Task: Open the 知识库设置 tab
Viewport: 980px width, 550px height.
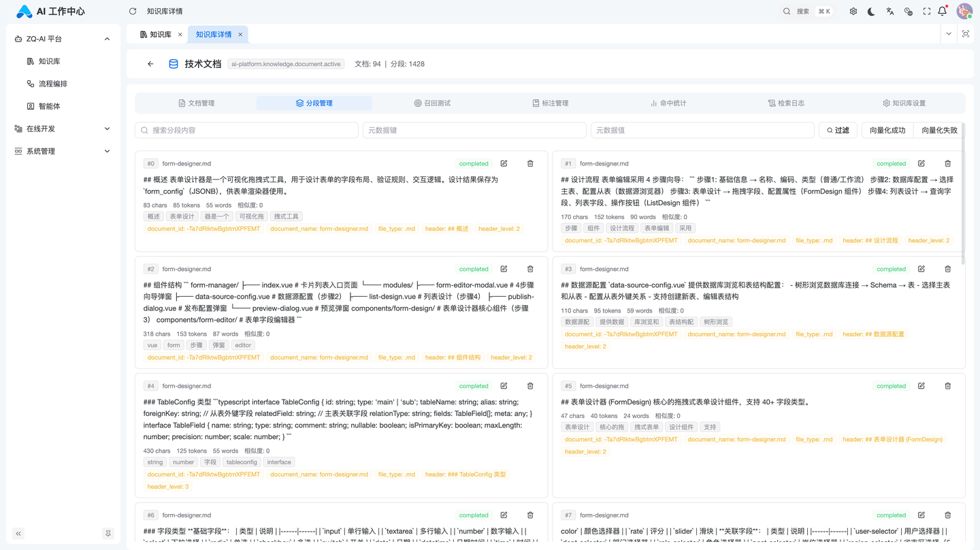Action: (x=904, y=103)
